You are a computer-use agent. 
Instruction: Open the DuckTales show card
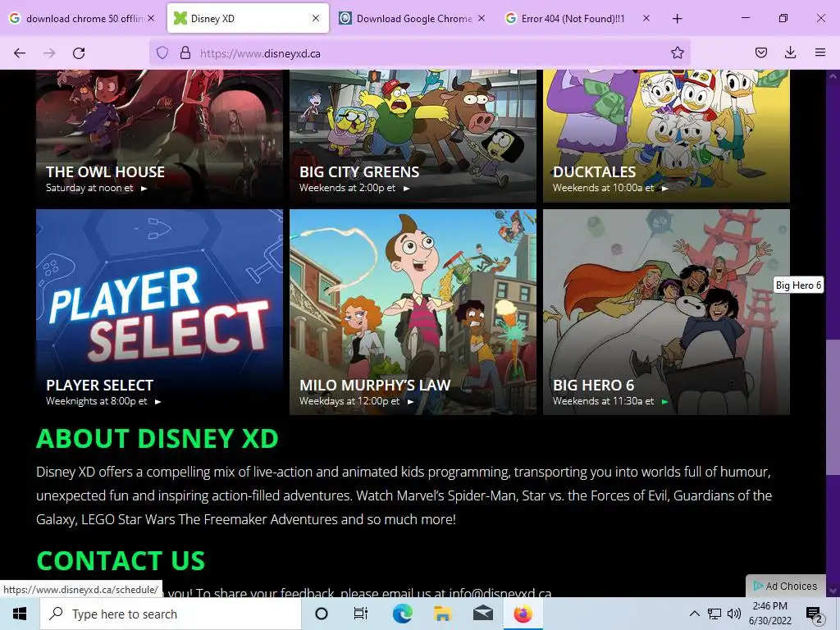click(666, 136)
